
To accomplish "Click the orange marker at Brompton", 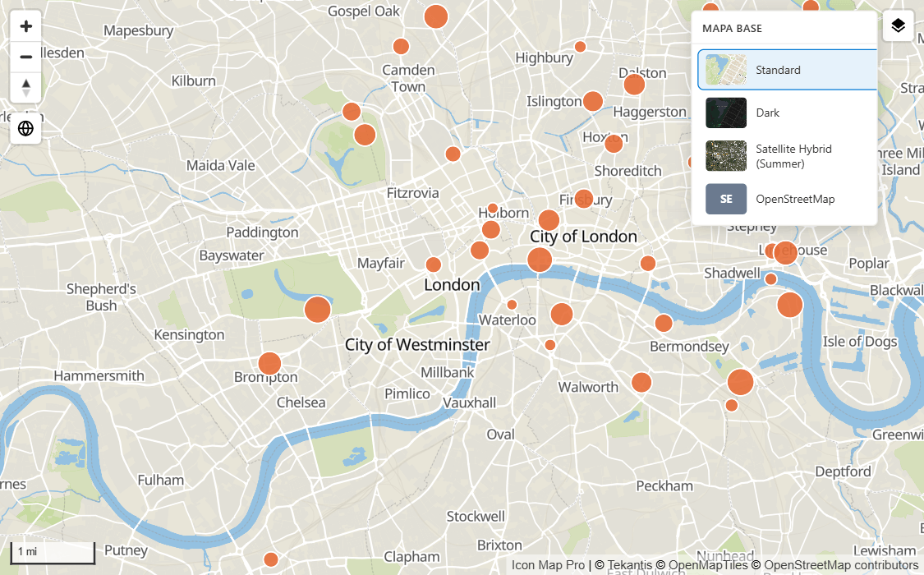I will tap(269, 364).
